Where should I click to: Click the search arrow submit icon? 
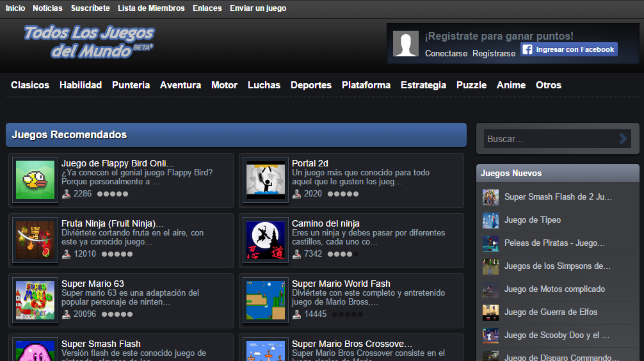coord(623,139)
